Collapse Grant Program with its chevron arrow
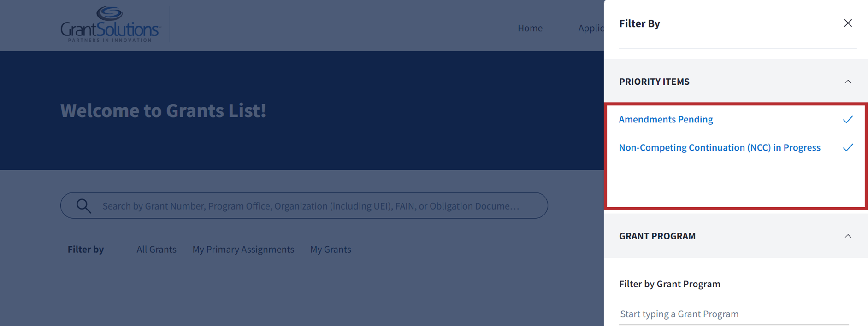The image size is (868, 326). point(848,236)
